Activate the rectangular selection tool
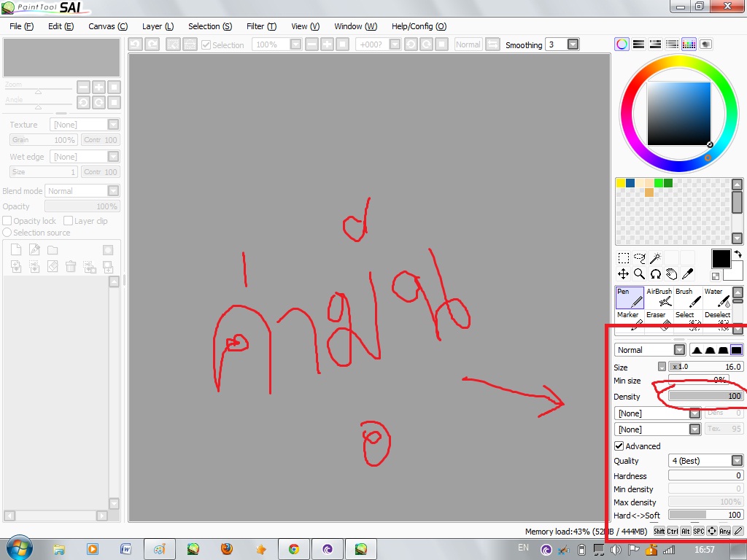Screen dimensions: 747x560 point(623,258)
